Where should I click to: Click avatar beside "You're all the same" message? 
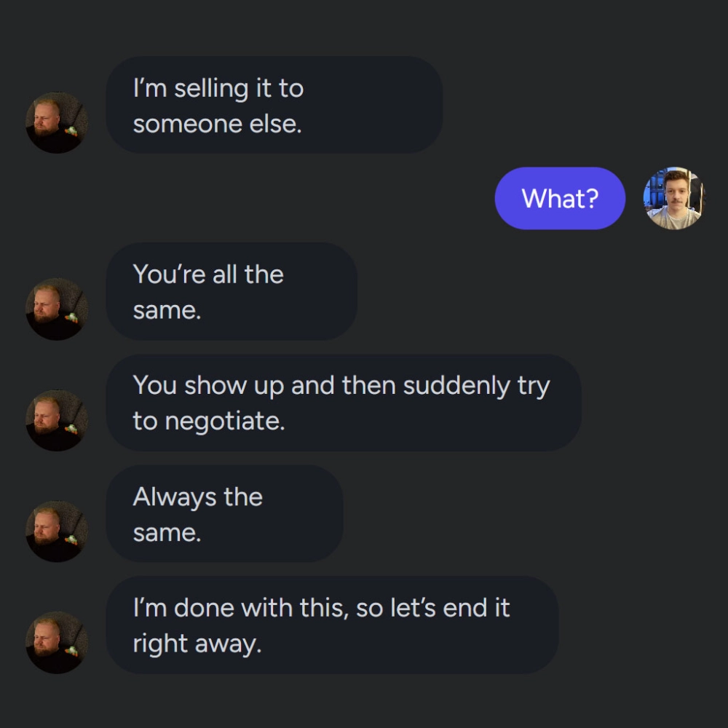click(x=57, y=309)
